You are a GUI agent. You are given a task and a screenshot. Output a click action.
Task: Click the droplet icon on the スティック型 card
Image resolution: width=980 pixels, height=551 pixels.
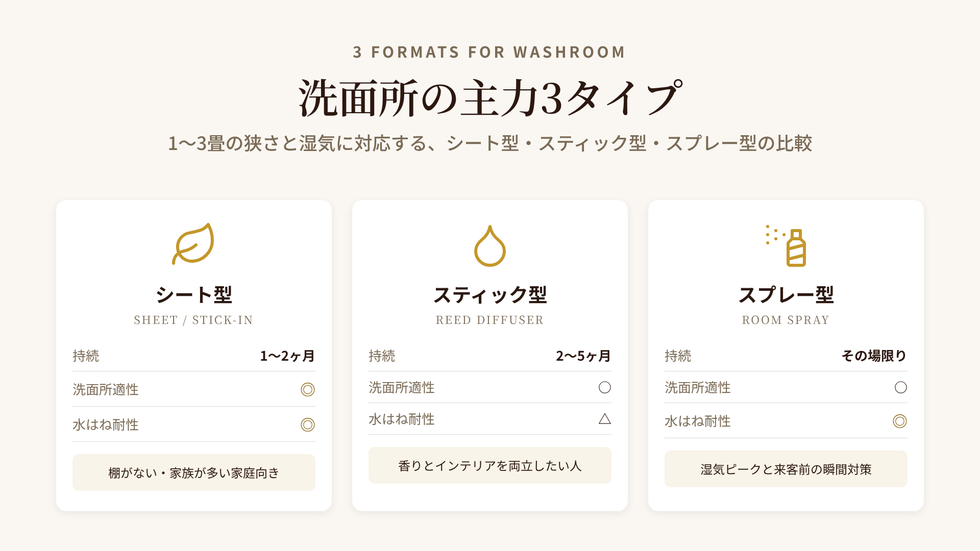pyautogui.click(x=490, y=246)
